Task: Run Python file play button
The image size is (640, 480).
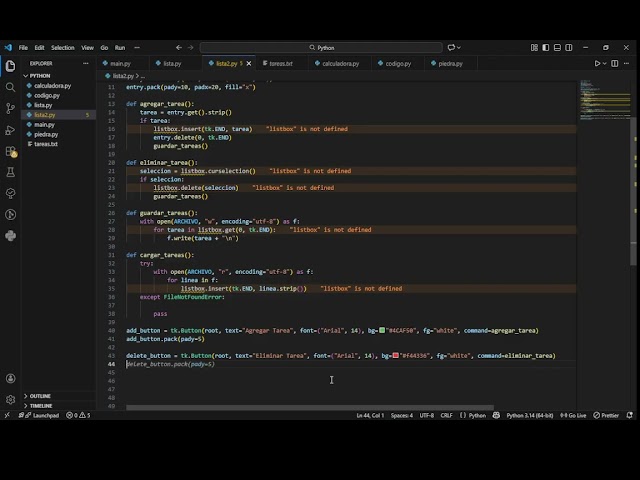Action: (x=597, y=63)
